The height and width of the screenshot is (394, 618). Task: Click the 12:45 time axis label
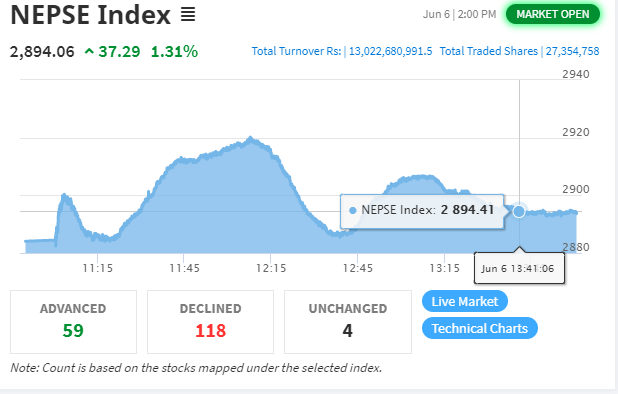(x=357, y=268)
